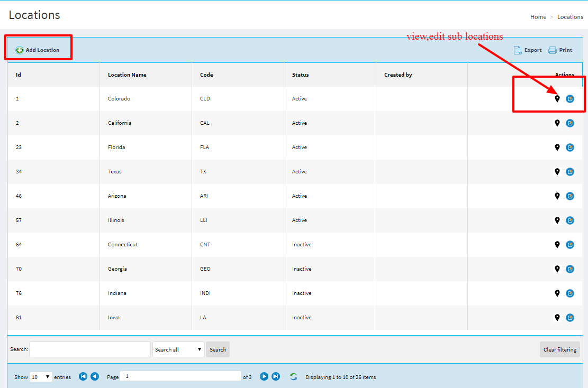Click inside the Search text field
This screenshot has height=388, width=588.
90,349
